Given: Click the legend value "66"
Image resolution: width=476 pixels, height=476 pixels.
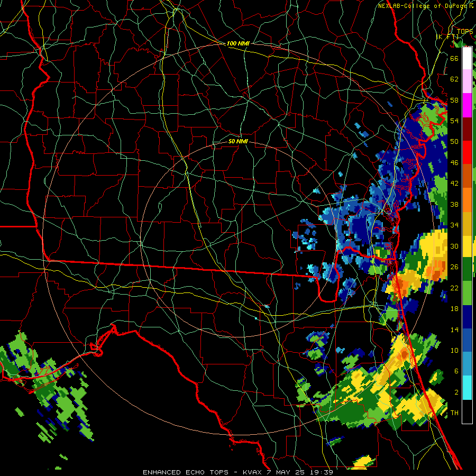Looking at the screenshot, I should coord(454,59).
